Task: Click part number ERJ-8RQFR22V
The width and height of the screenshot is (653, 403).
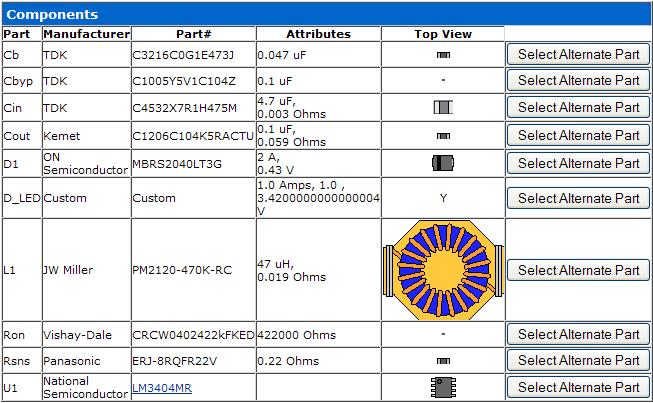Action: tap(174, 361)
